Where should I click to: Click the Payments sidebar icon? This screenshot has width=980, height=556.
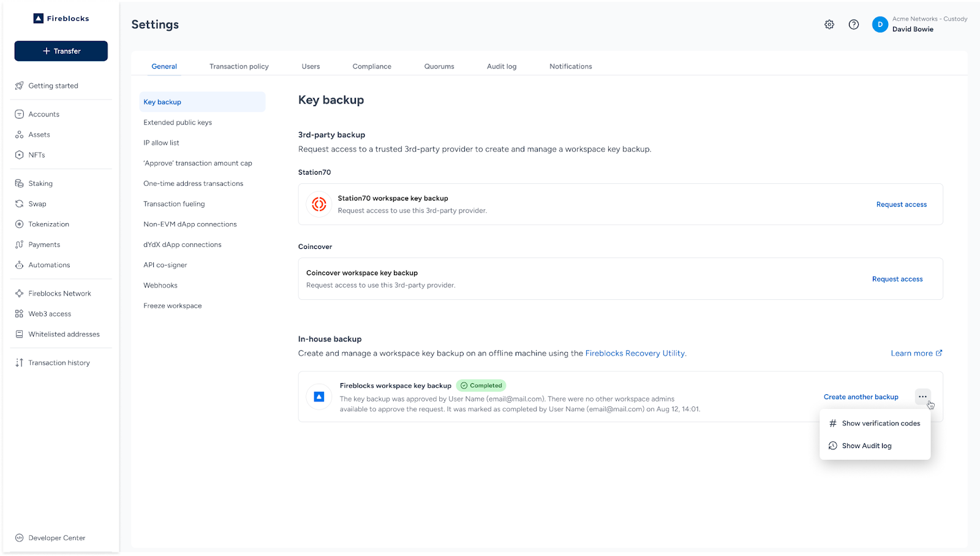19,245
